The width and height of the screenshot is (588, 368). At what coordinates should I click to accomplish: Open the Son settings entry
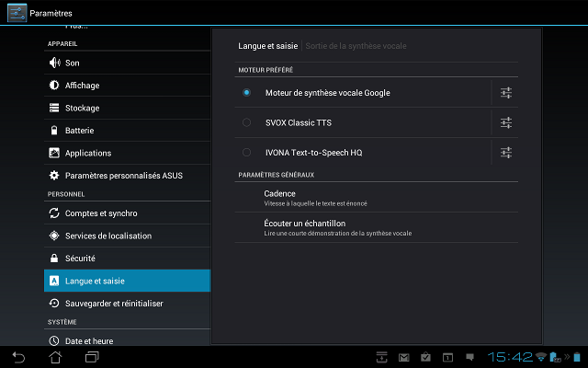(127, 63)
